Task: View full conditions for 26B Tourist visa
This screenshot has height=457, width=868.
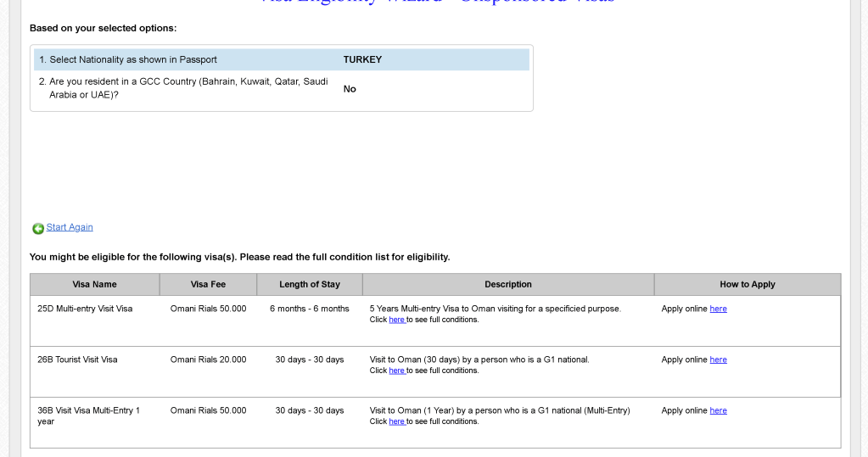Action: point(397,371)
